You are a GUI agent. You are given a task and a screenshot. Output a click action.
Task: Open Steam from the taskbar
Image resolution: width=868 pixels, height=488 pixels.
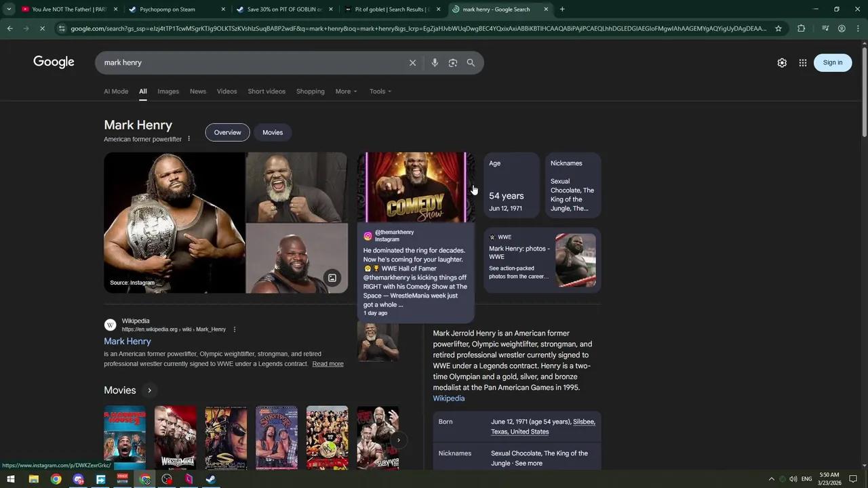[x=211, y=479]
